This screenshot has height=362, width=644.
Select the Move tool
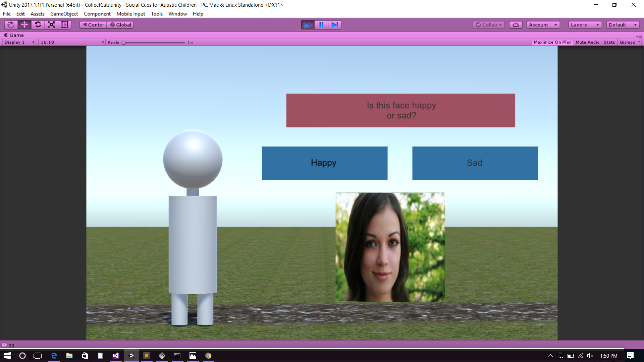point(24,25)
